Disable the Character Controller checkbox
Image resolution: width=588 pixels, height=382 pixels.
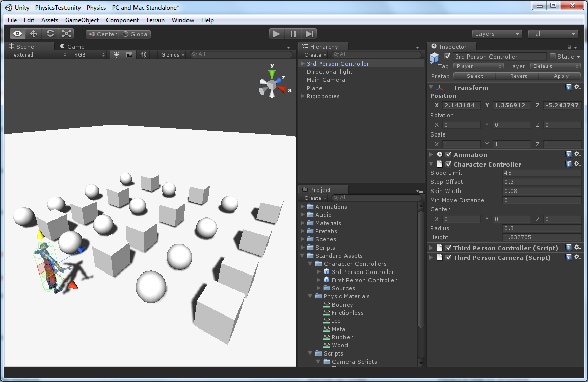point(448,164)
